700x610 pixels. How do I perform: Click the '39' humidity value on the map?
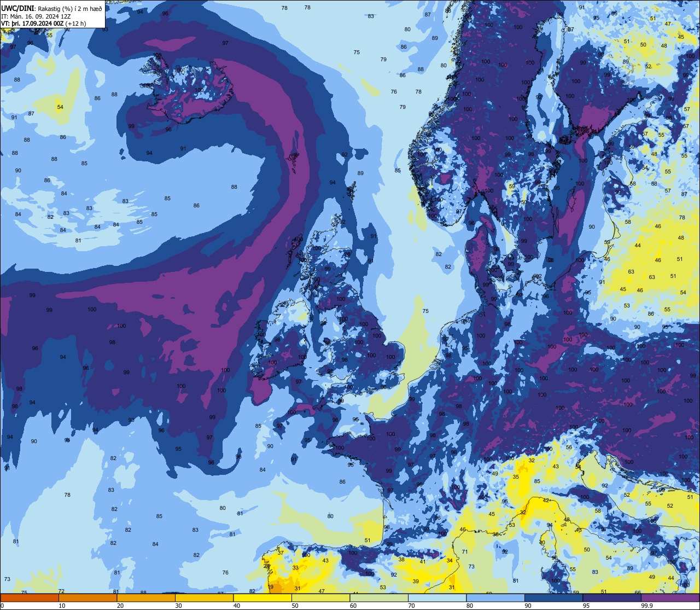(x=416, y=582)
